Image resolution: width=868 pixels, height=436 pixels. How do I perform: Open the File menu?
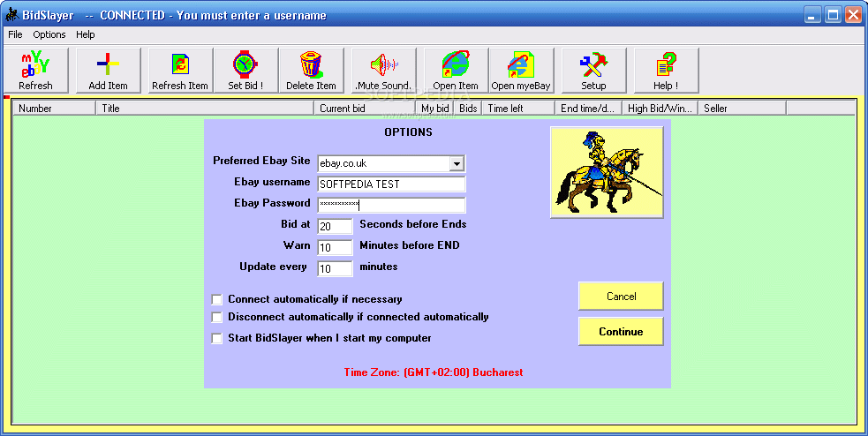pyautogui.click(x=16, y=34)
